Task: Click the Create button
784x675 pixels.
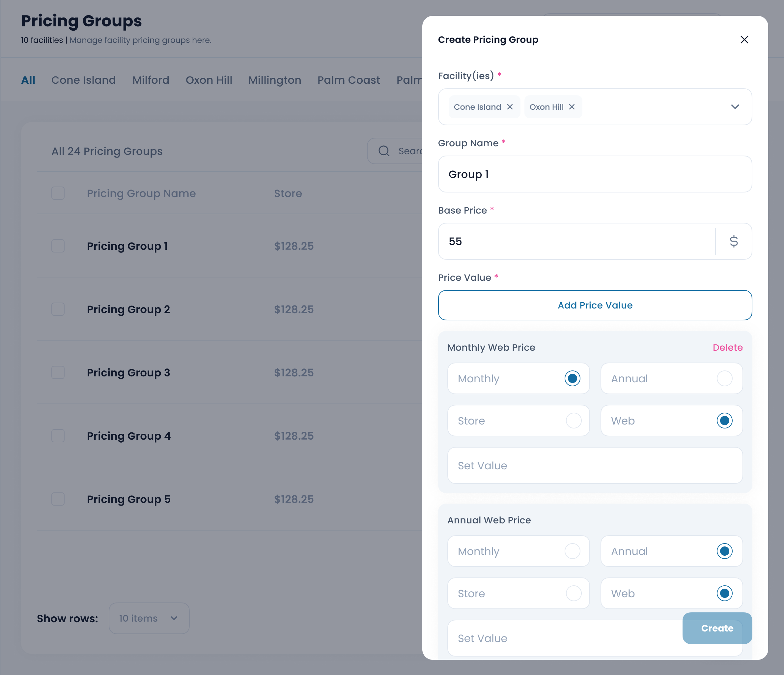Action: [717, 628]
